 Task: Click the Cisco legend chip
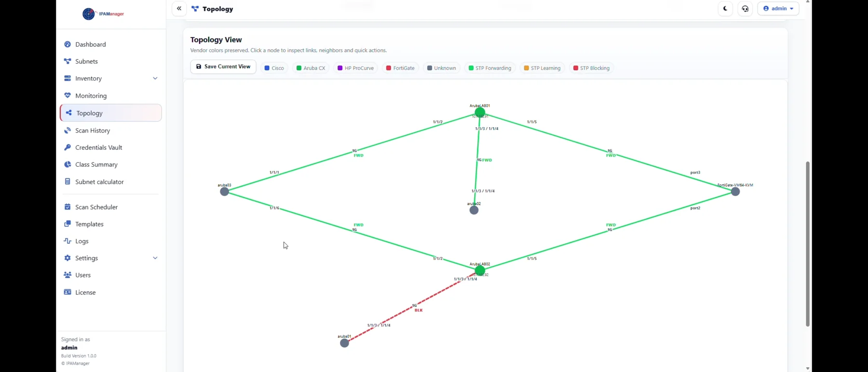point(274,68)
